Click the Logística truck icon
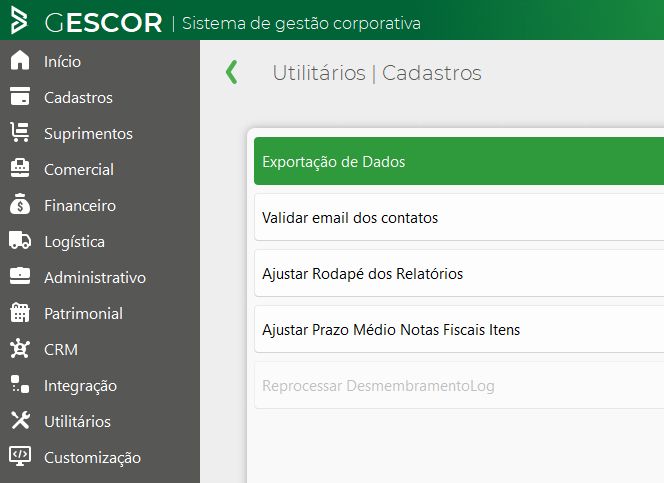Image resolution: width=664 pixels, height=483 pixels. (20, 240)
